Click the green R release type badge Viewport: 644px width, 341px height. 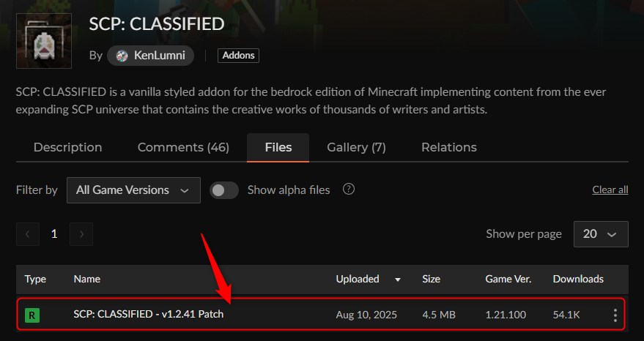(32, 315)
